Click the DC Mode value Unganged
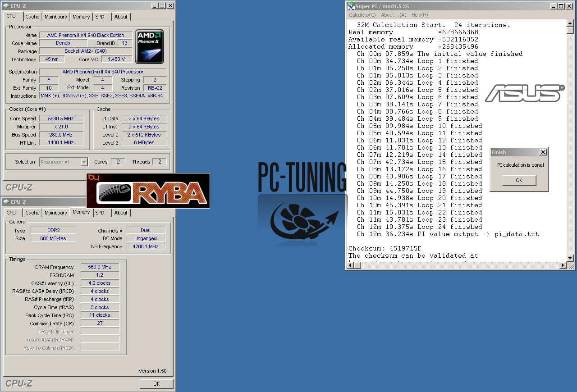Image resolution: width=577 pixels, height=392 pixels. click(x=146, y=238)
